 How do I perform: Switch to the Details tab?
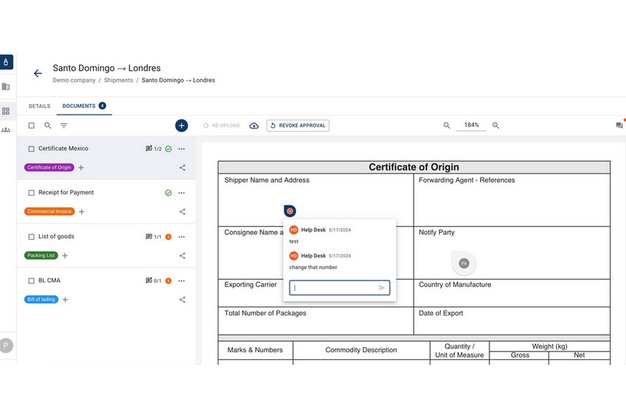[39, 105]
